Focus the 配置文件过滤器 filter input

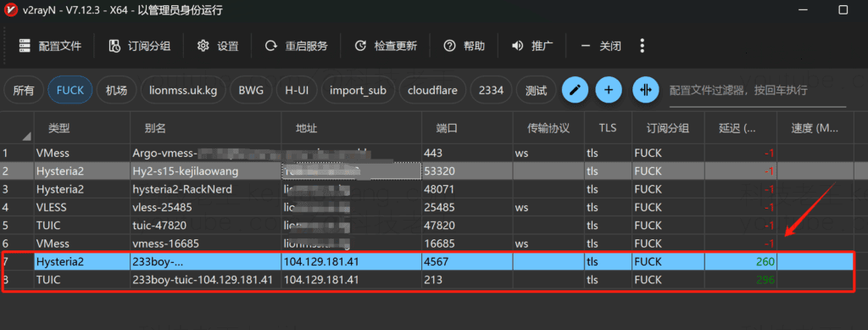click(757, 91)
